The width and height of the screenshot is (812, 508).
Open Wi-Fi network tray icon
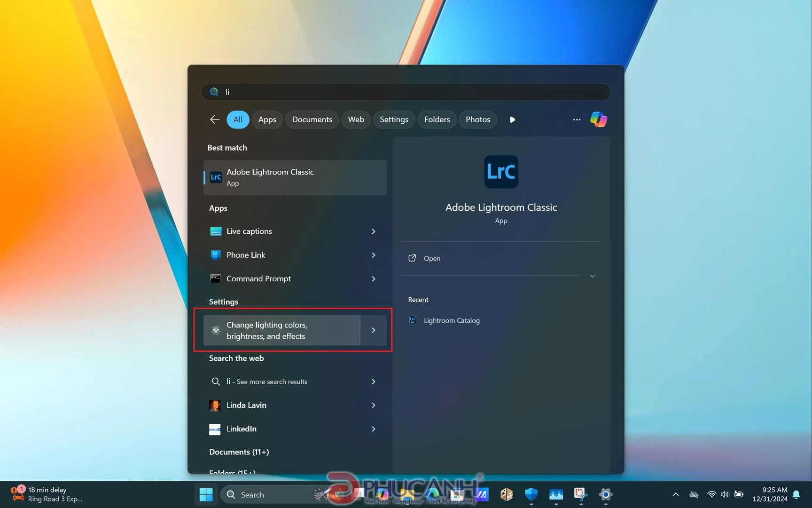click(711, 494)
